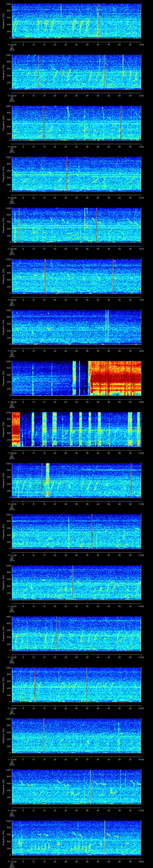Image resolution: width=153 pixels, height=868 pixels.
Task: Click the red spike near 12 s in 11:02:00 spectrogram
Action: pos(38,72)
